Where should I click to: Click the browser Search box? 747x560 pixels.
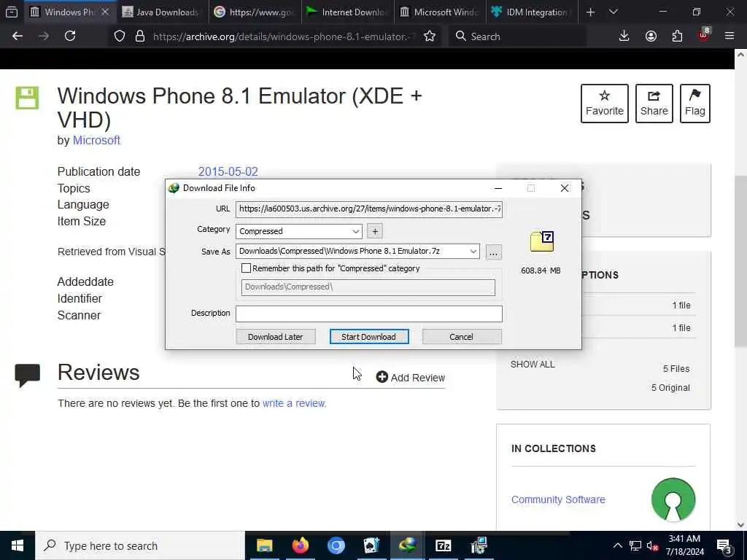click(x=517, y=36)
